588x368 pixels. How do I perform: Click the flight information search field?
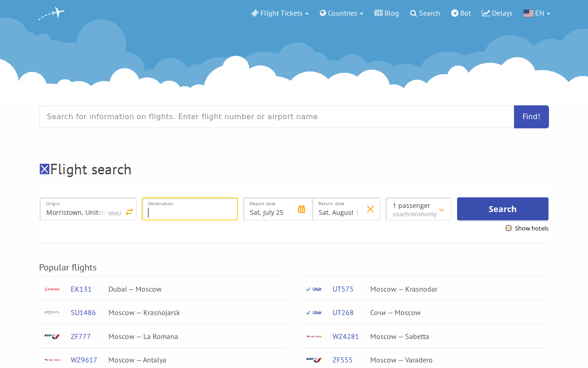(277, 117)
